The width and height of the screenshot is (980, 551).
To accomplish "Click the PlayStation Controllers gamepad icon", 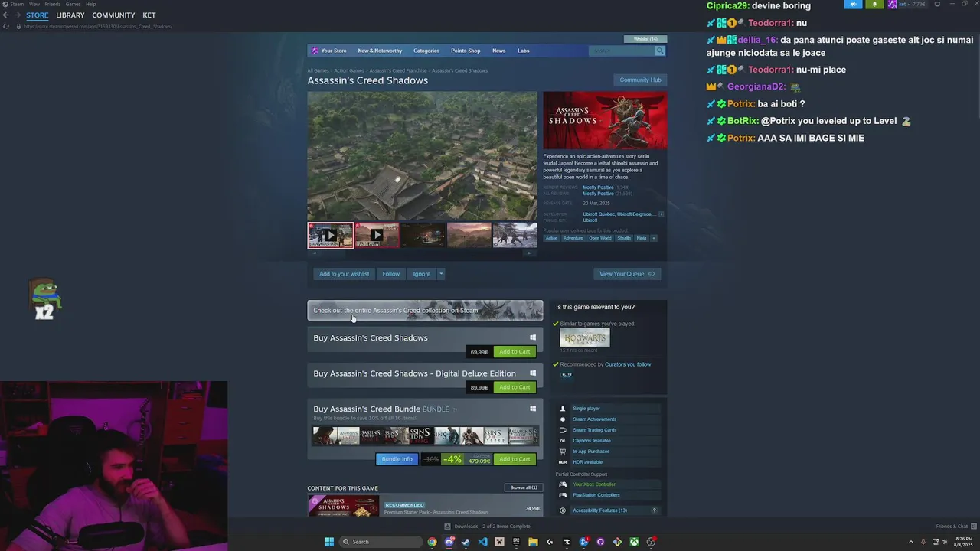I will [563, 495].
